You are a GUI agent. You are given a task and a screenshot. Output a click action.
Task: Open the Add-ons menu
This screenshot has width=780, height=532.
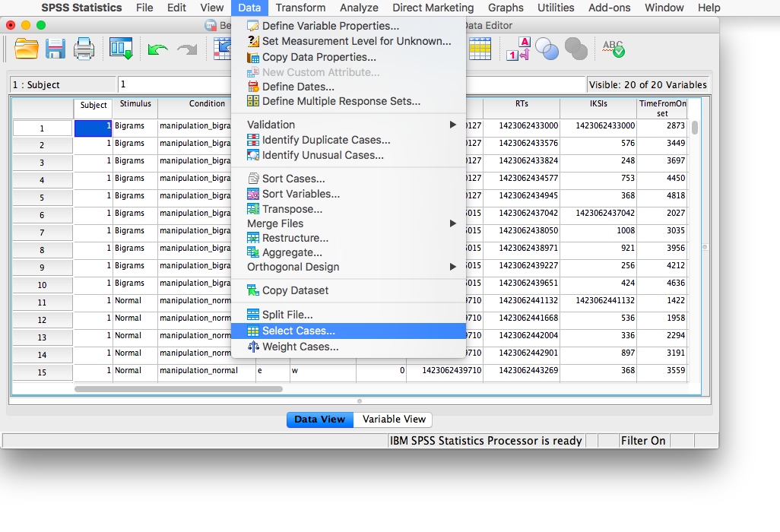click(610, 8)
